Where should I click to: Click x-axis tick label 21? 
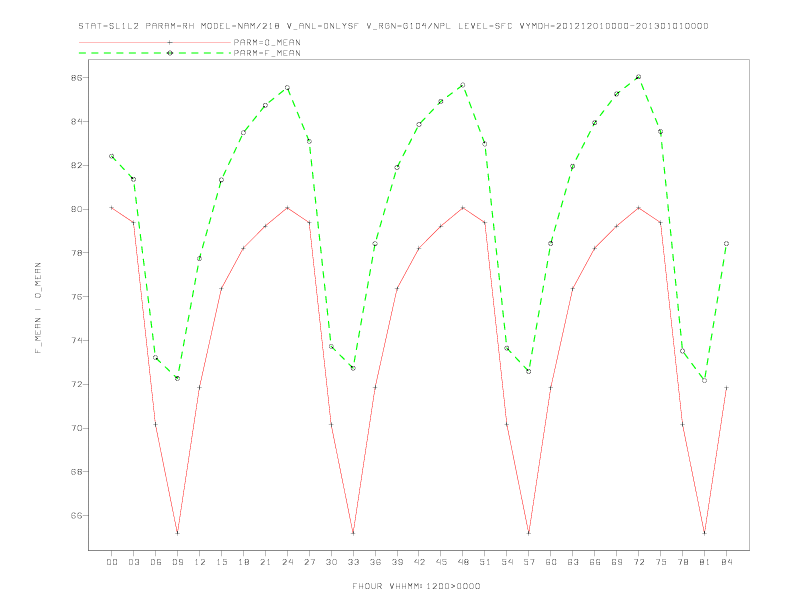(x=266, y=562)
